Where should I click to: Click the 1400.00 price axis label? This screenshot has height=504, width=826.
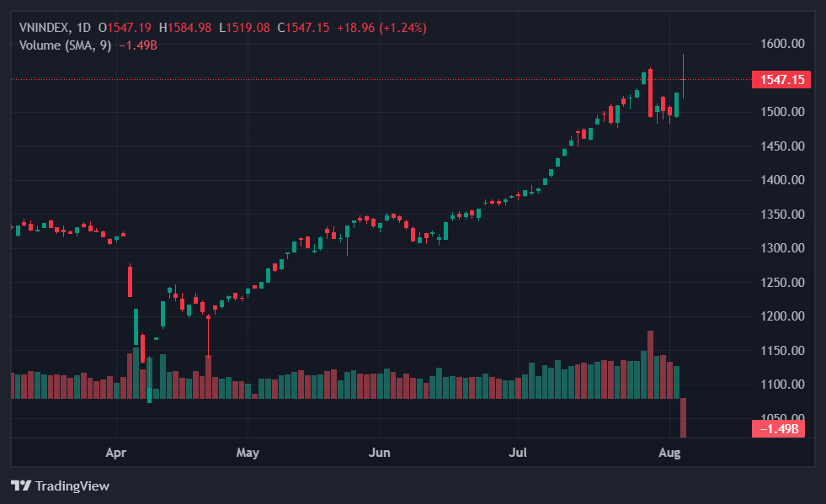coord(782,179)
